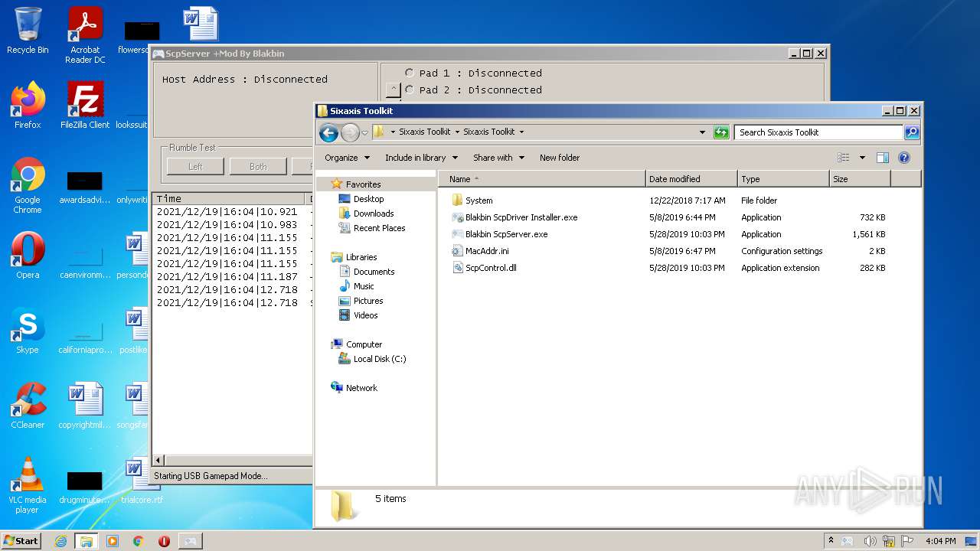Click the Back navigation arrow in Explorer

tap(328, 132)
